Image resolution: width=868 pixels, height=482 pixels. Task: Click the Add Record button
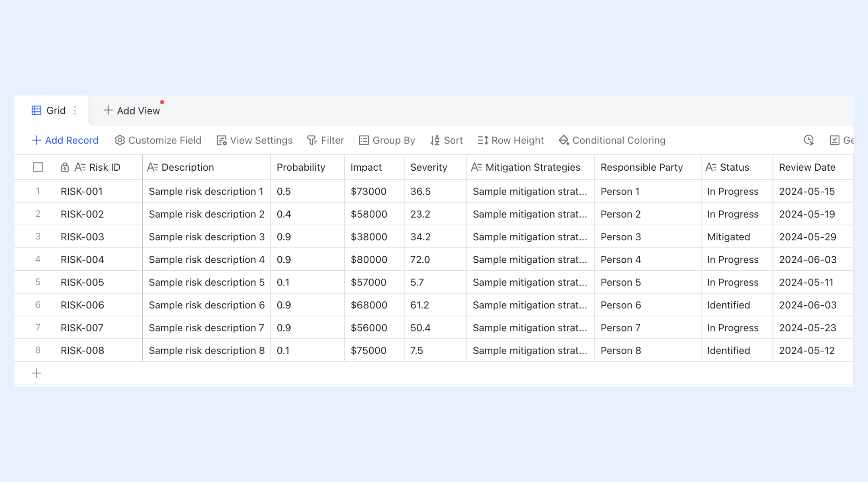[65, 140]
